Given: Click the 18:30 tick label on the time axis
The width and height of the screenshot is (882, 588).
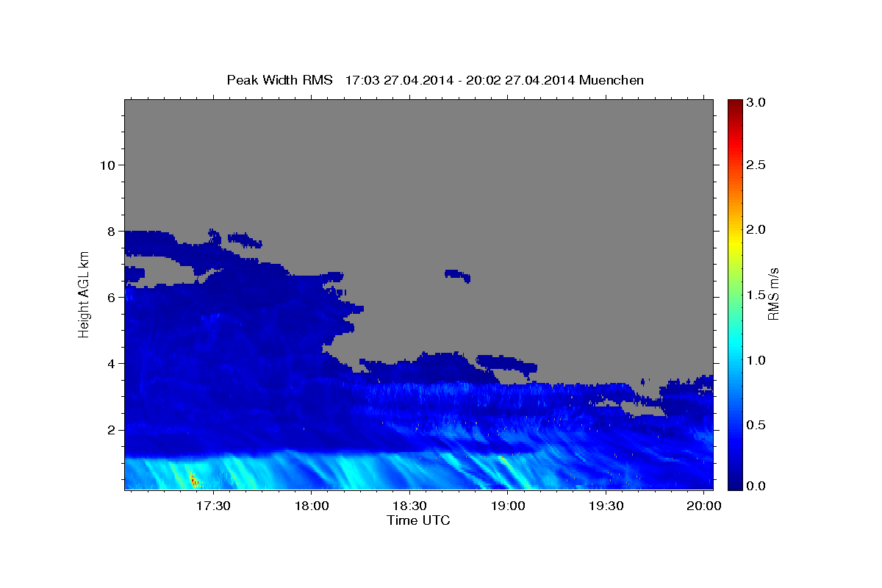Looking at the screenshot, I should tap(409, 507).
